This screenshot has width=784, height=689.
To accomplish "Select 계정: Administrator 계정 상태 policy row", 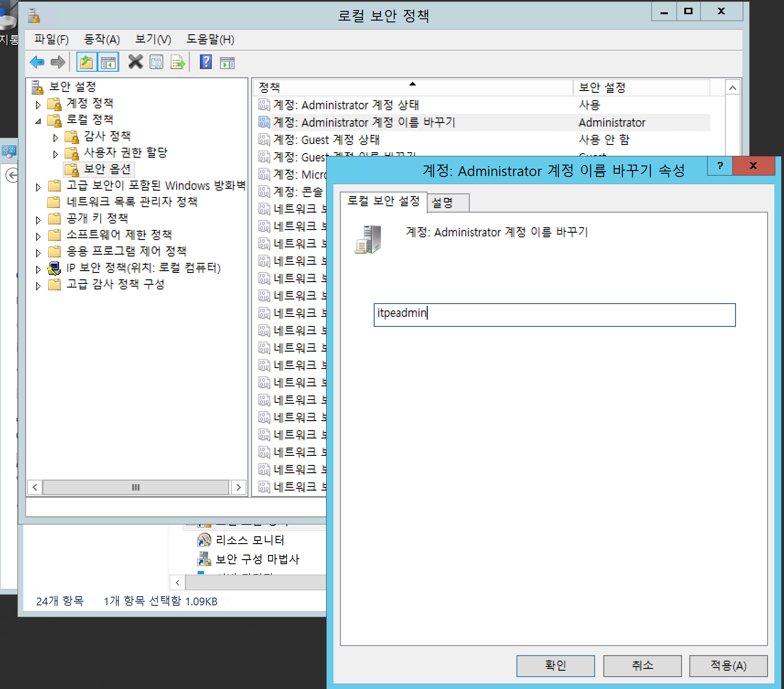I will click(x=484, y=105).
